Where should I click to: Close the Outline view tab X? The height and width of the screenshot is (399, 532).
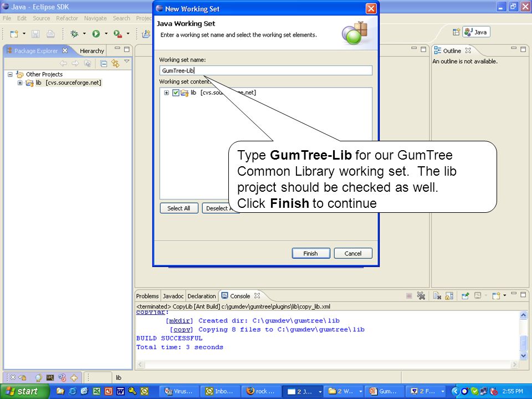point(468,50)
